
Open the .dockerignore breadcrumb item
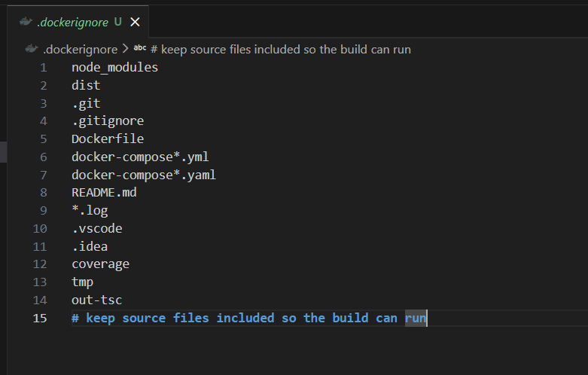point(81,49)
